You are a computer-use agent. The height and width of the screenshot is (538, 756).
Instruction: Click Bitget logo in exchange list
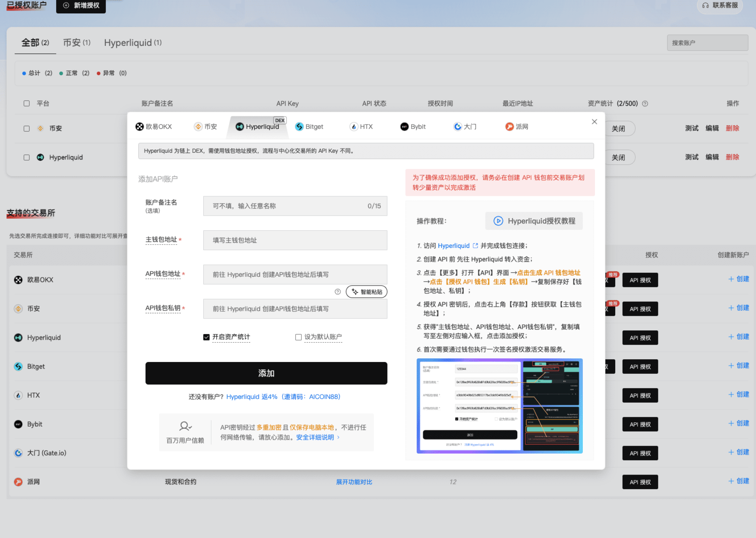coord(18,367)
